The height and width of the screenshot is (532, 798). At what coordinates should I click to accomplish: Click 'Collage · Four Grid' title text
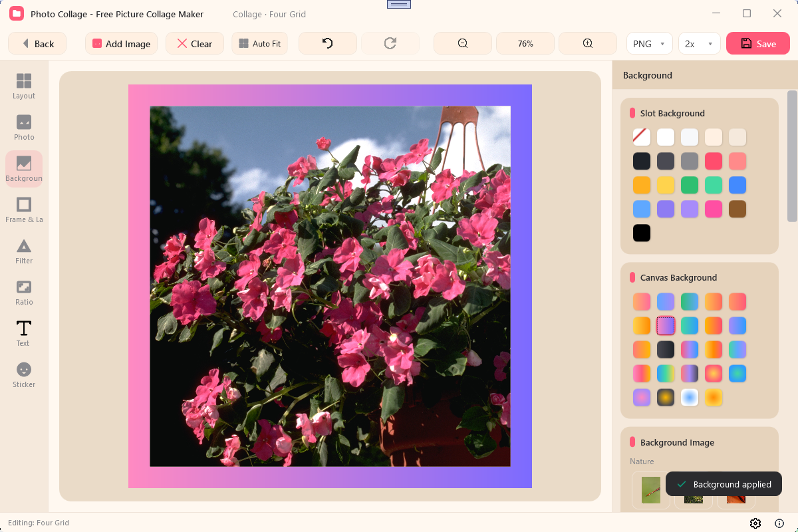(x=269, y=14)
